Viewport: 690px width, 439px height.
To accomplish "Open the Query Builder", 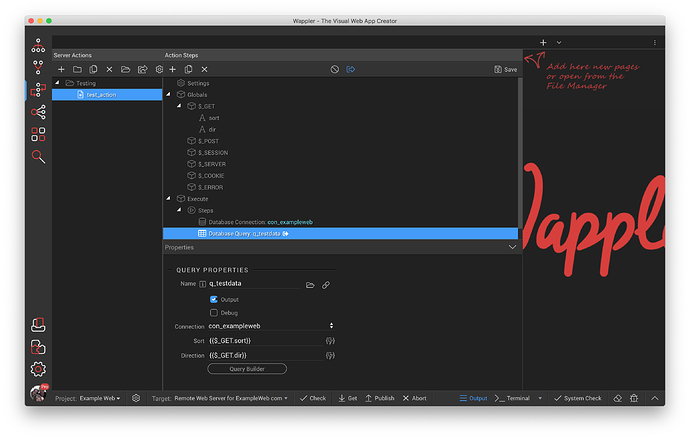I will [x=247, y=369].
